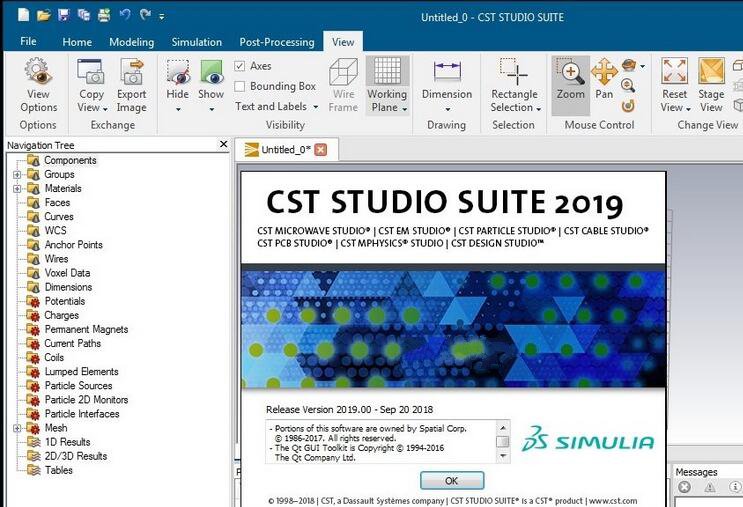Click the Undo arrow icon
743x507 pixels.
[x=125, y=15]
